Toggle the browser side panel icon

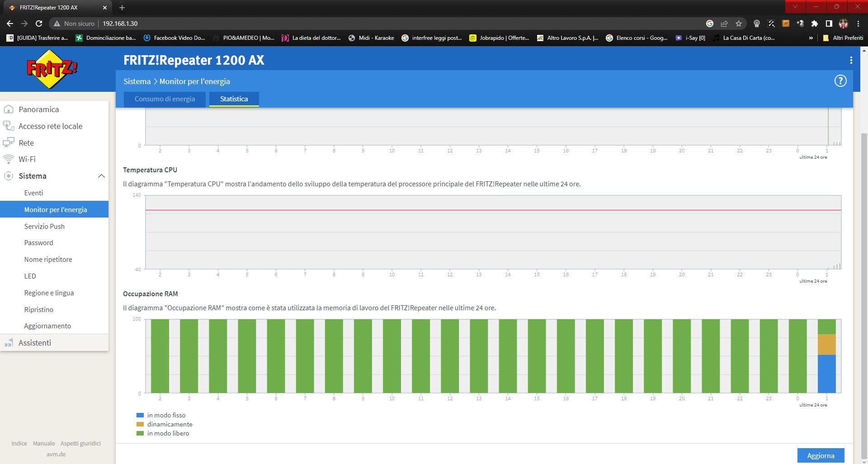point(829,24)
